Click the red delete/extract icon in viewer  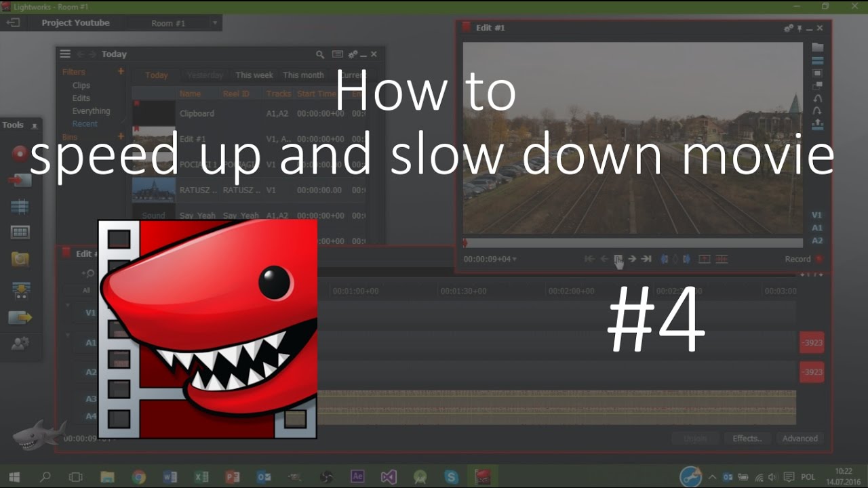click(x=722, y=259)
